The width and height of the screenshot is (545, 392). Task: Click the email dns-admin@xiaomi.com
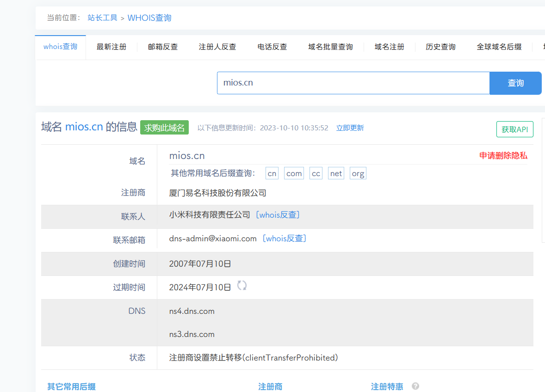pyautogui.click(x=213, y=239)
